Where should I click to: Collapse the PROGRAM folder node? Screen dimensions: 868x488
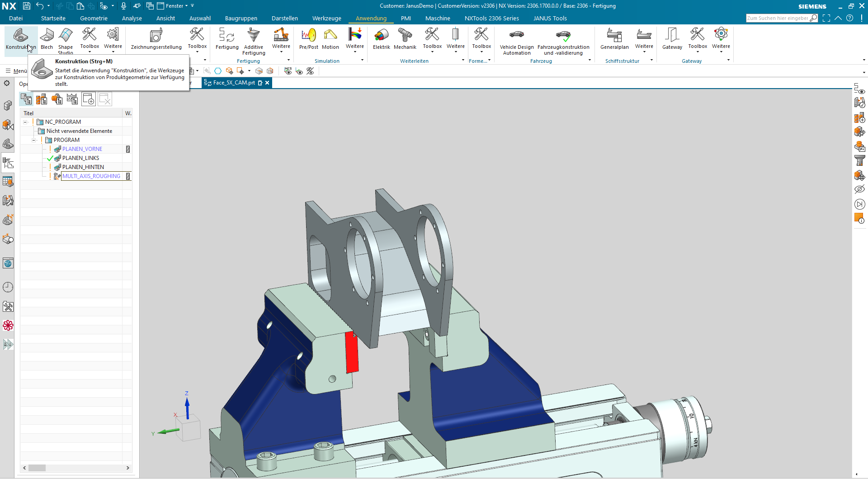(x=34, y=140)
